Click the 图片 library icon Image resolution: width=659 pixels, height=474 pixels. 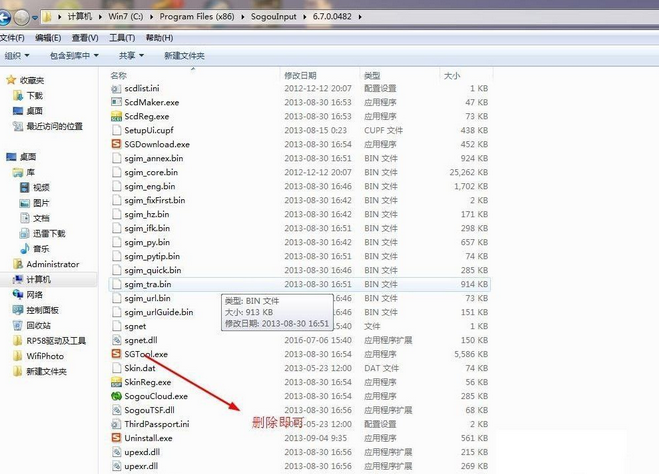25,203
